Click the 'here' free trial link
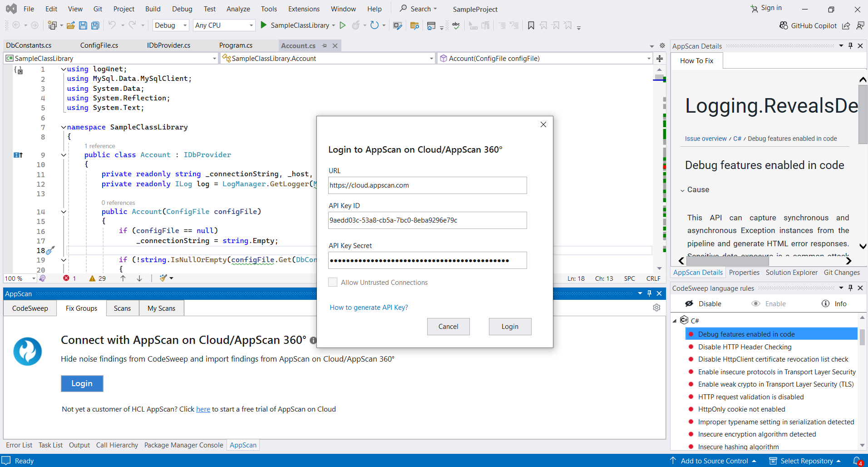This screenshot has width=868, height=467. (203, 409)
